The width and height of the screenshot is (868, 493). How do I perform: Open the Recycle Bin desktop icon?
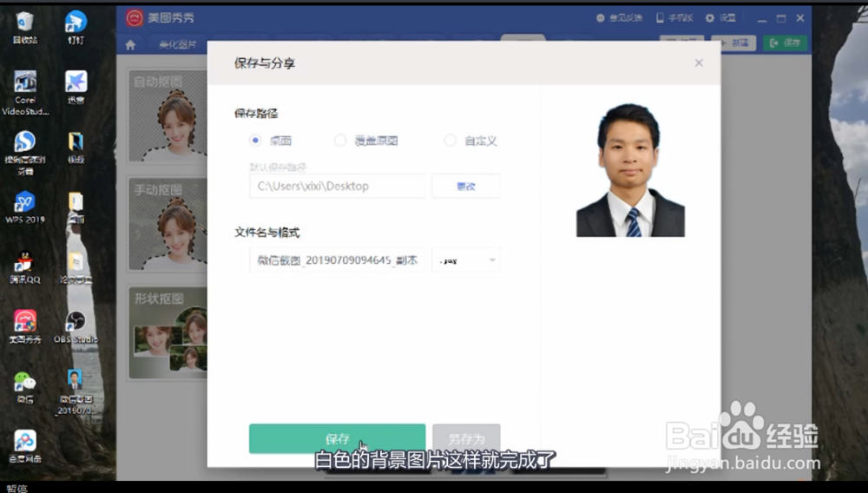click(x=25, y=26)
